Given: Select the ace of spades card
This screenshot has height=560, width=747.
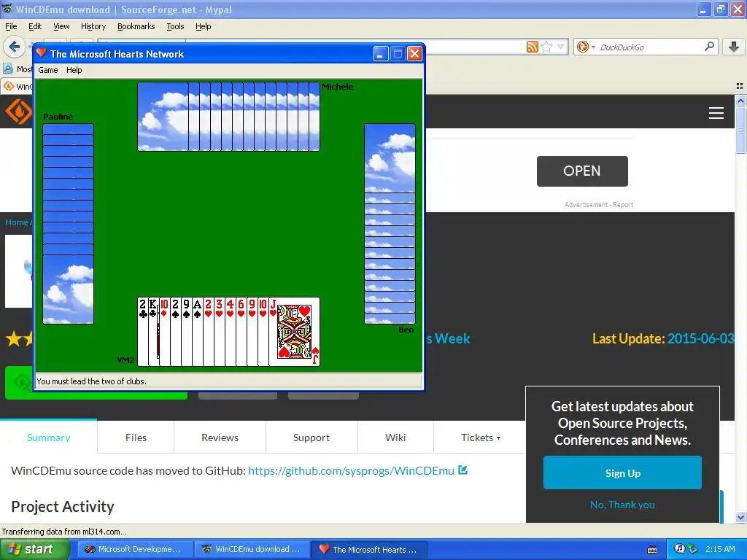Looking at the screenshot, I should tap(197, 332).
